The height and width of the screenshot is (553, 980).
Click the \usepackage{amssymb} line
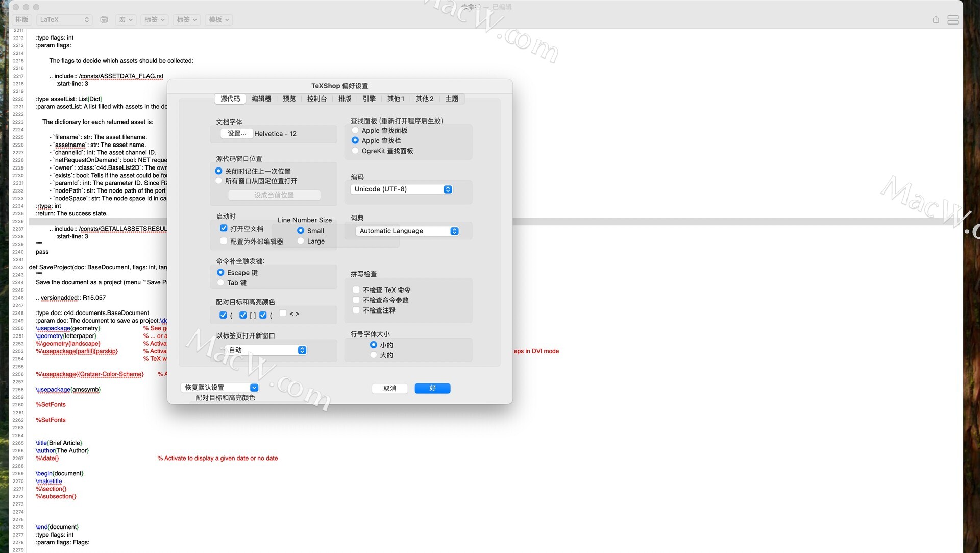[x=68, y=390]
